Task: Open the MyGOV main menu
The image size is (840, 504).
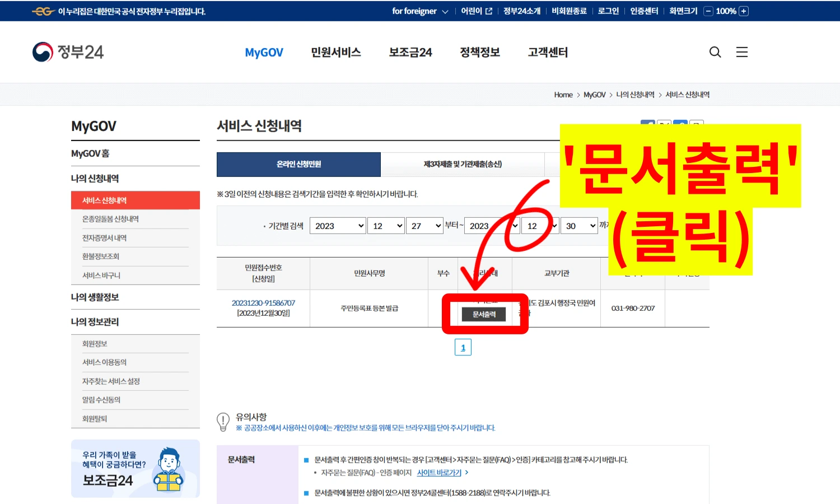Action: 264,53
